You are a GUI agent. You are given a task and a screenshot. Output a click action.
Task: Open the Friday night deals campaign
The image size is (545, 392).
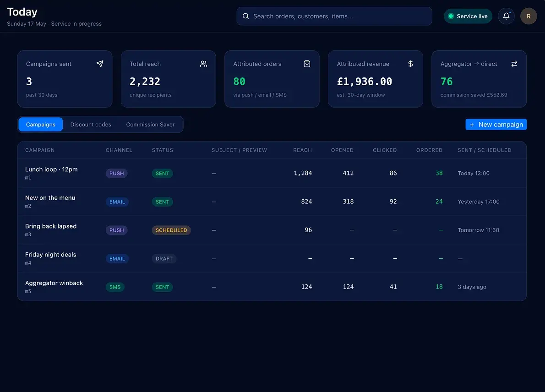[272, 259]
